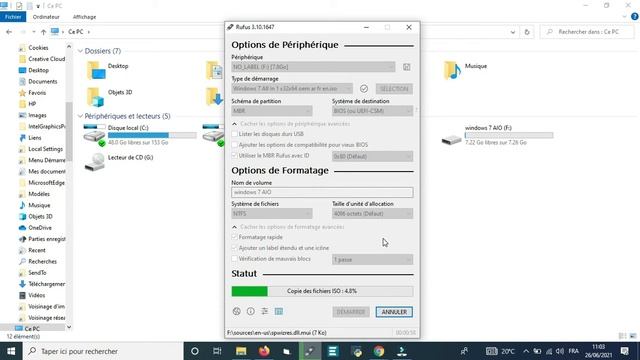Click the taskbar clock and date
The height and width of the screenshot is (360, 640).
point(598,351)
